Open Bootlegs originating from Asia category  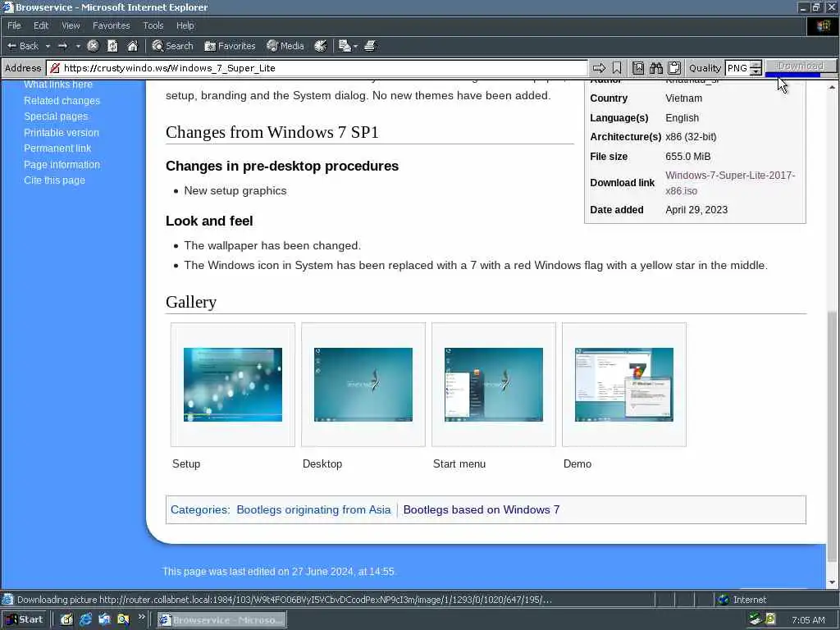[x=313, y=509]
